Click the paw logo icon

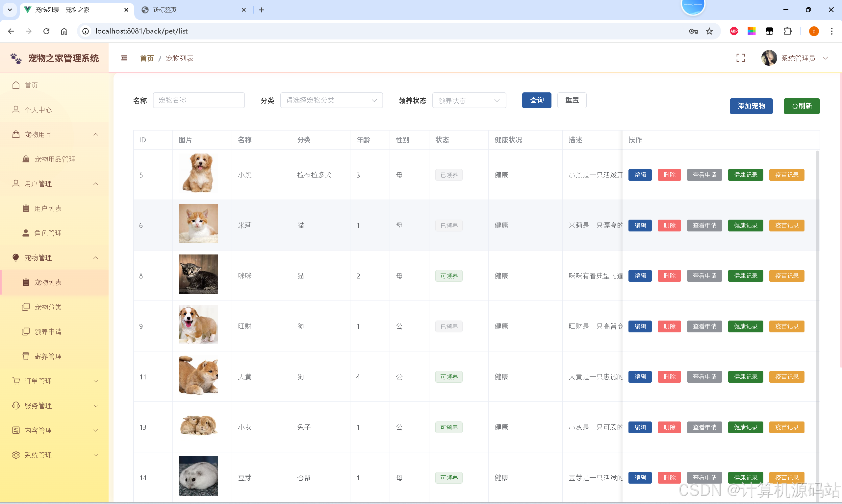click(16, 59)
